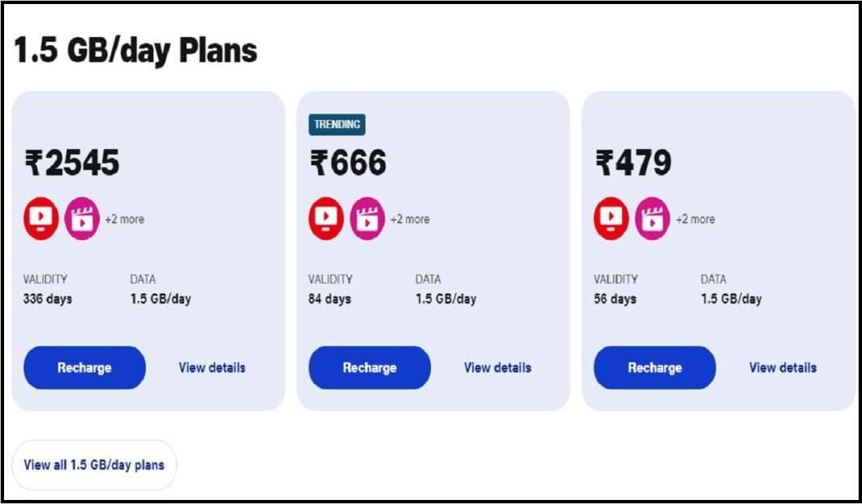Select the ₹479 plan card

tap(718, 250)
